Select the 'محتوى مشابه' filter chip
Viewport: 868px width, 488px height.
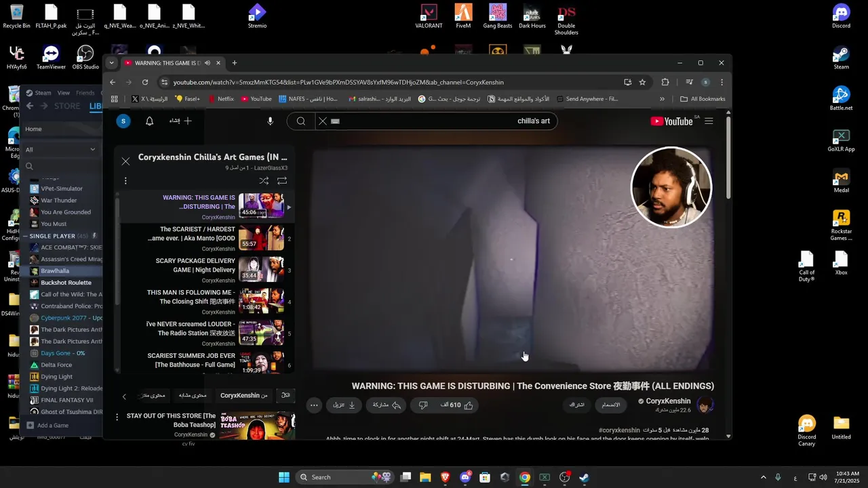click(193, 396)
